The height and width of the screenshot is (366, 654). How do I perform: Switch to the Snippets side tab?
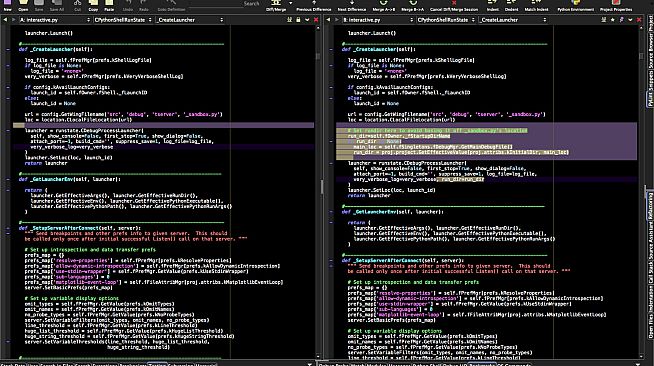(x=650, y=80)
